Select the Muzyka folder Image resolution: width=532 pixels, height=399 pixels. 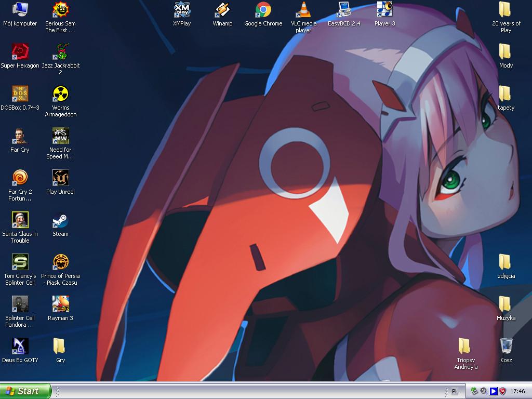pos(505,304)
